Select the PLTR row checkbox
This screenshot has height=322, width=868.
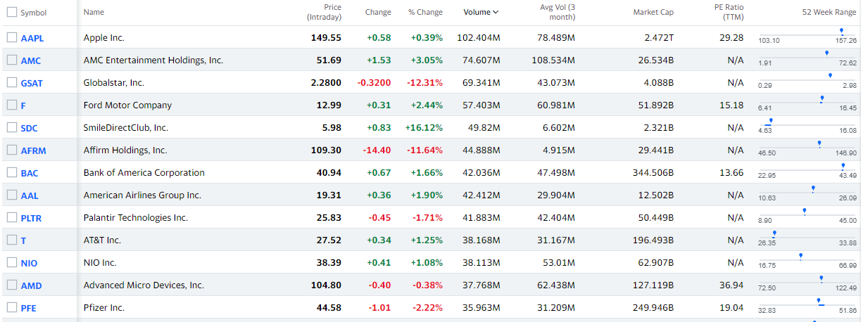point(12,217)
